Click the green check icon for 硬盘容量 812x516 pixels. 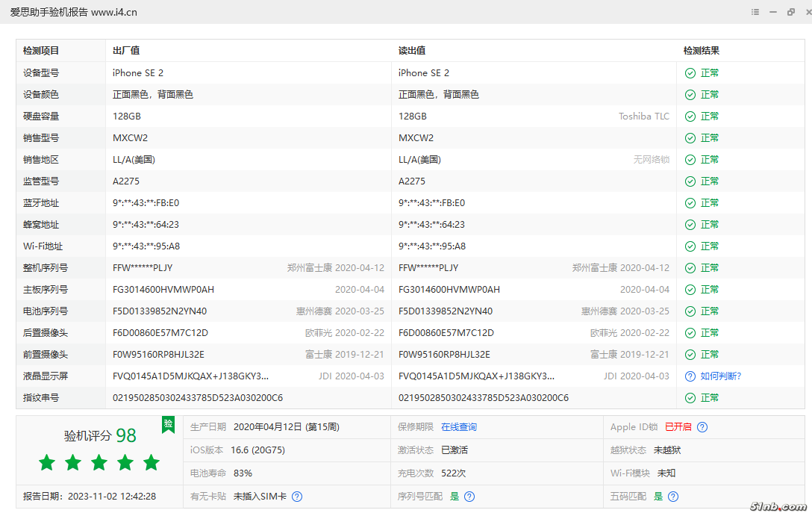click(x=690, y=116)
